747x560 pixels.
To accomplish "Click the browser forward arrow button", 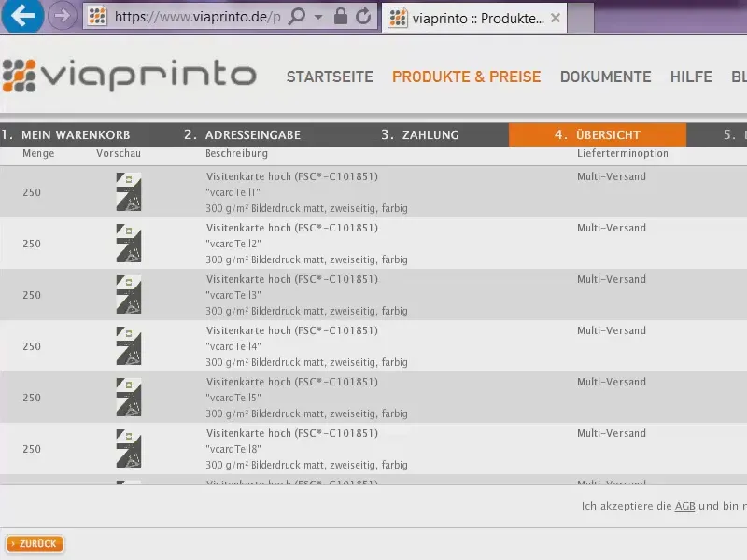I will tap(62, 16).
